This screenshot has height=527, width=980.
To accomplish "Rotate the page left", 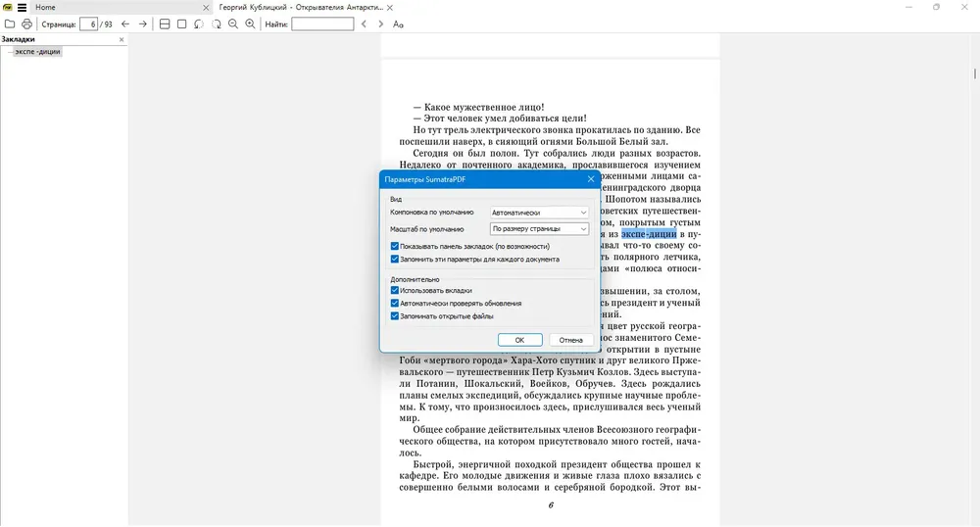I will (199, 24).
